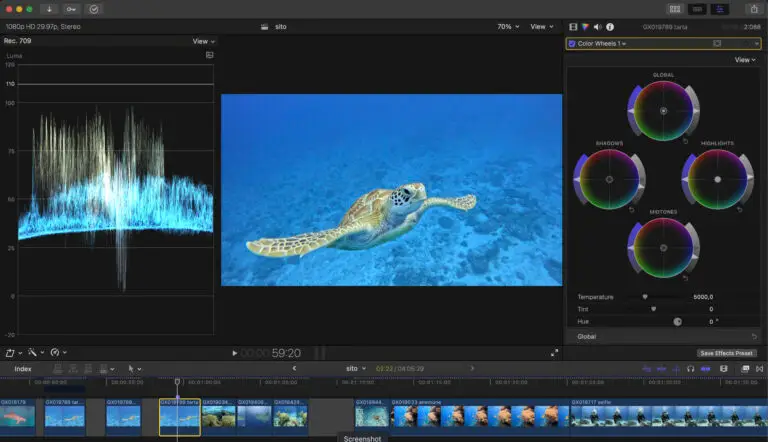Click the Temperature value 5000,0 field

tap(703, 297)
